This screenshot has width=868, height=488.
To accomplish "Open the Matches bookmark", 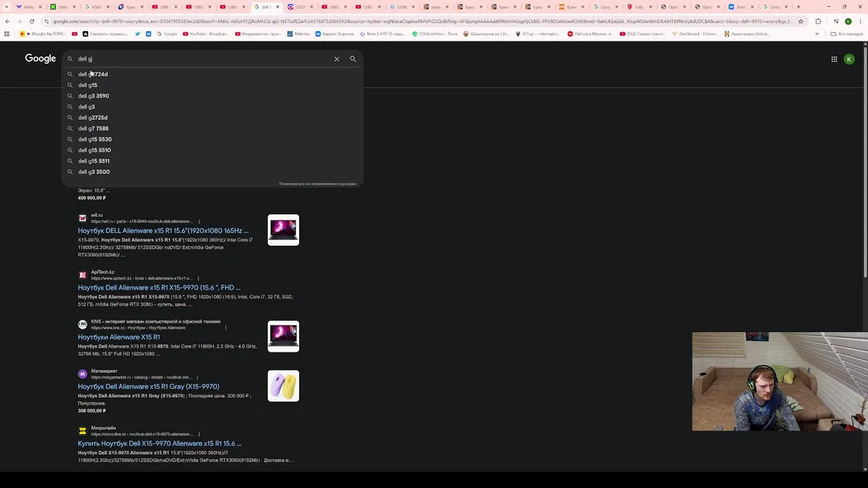I will [298, 34].
